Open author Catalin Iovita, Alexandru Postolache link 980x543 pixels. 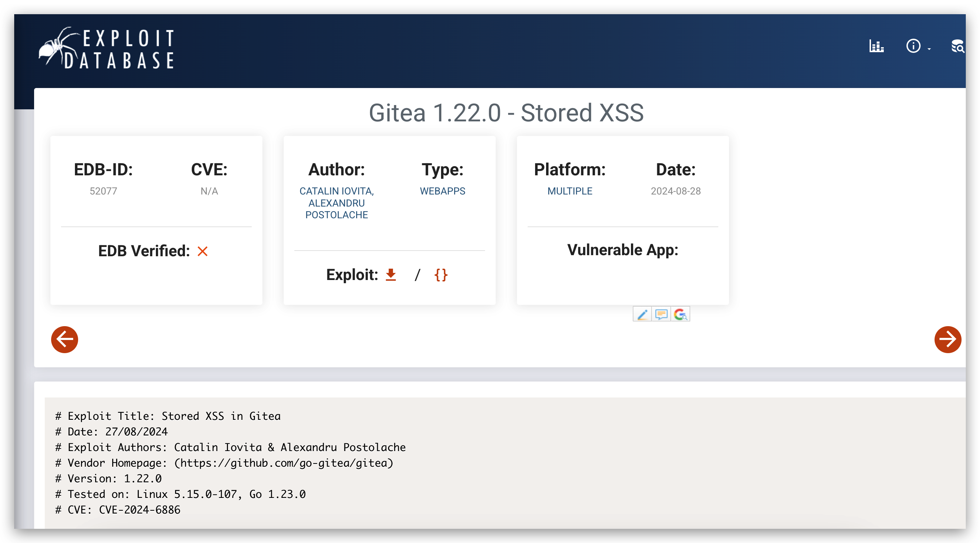[336, 203]
